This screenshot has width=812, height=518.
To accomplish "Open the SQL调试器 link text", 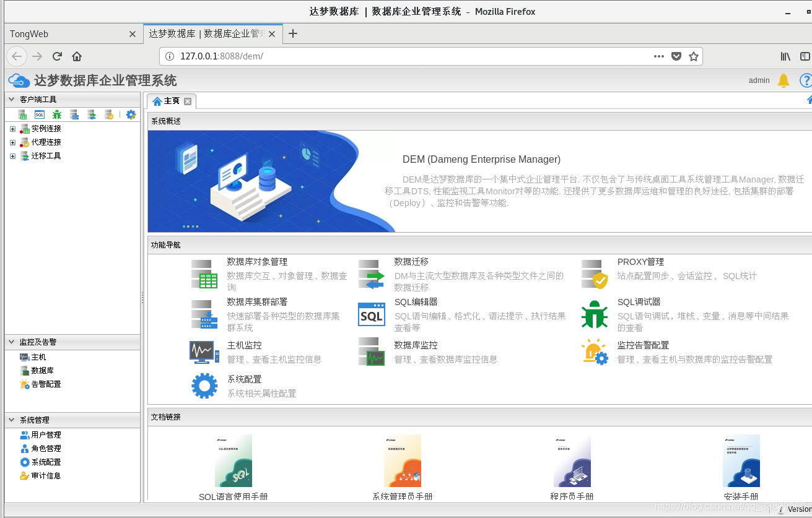I will click(x=639, y=302).
